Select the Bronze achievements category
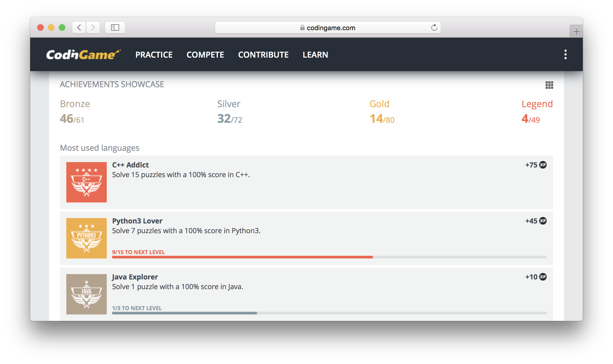The image size is (613, 364). coord(75,104)
